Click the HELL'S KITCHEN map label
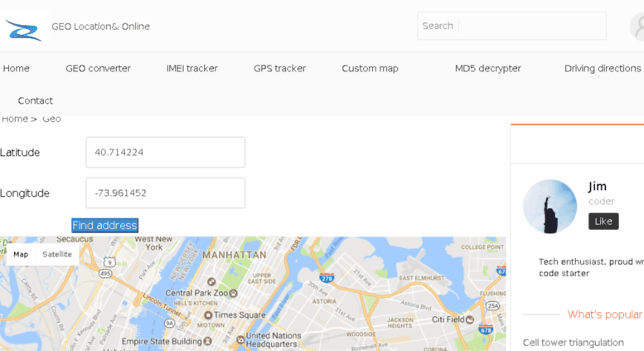This screenshot has height=351, width=644. pos(196,304)
